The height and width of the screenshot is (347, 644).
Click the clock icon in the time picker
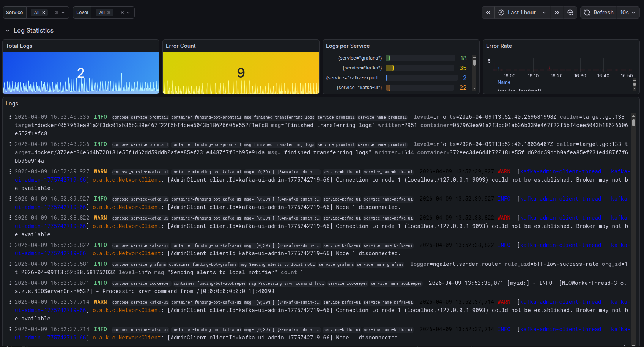point(501,12)
